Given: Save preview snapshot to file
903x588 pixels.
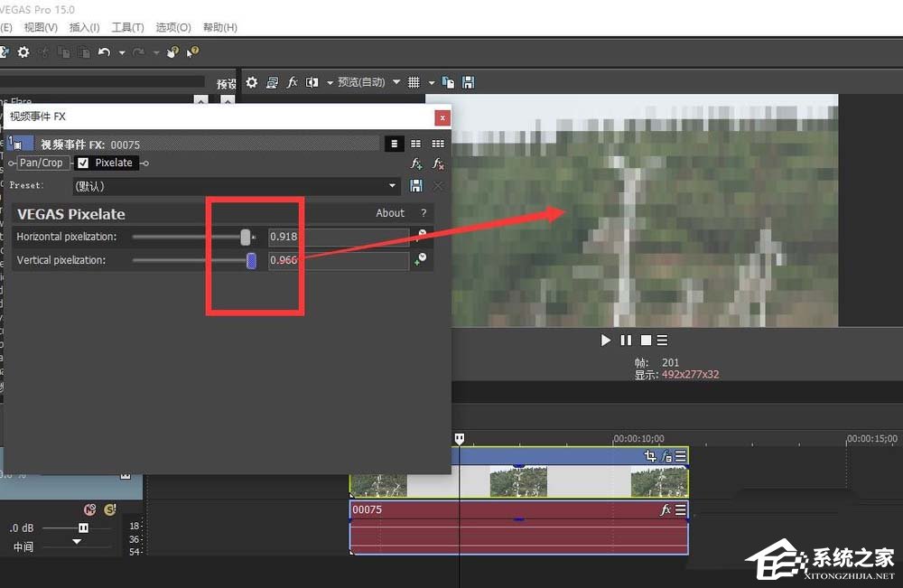Looking at the screenshot, I should click(x=468, y=82).
